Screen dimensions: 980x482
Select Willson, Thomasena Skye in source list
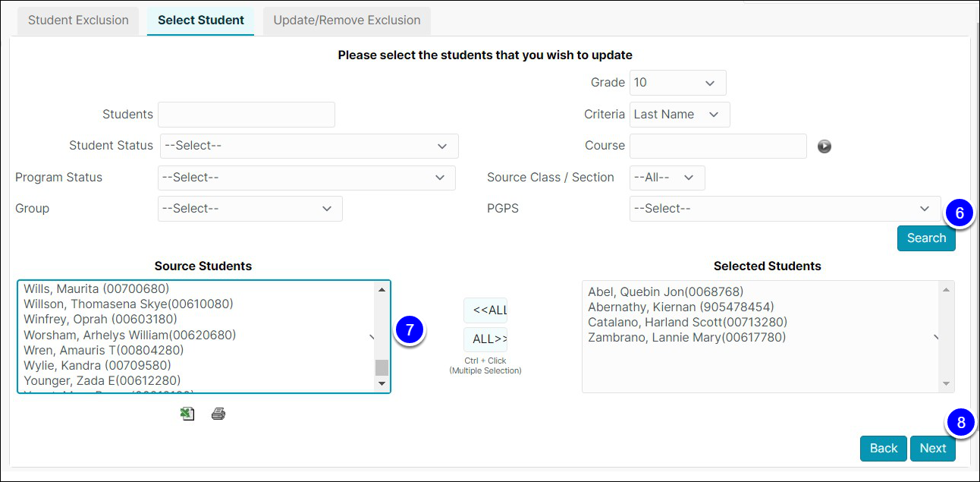pos(128,304)
